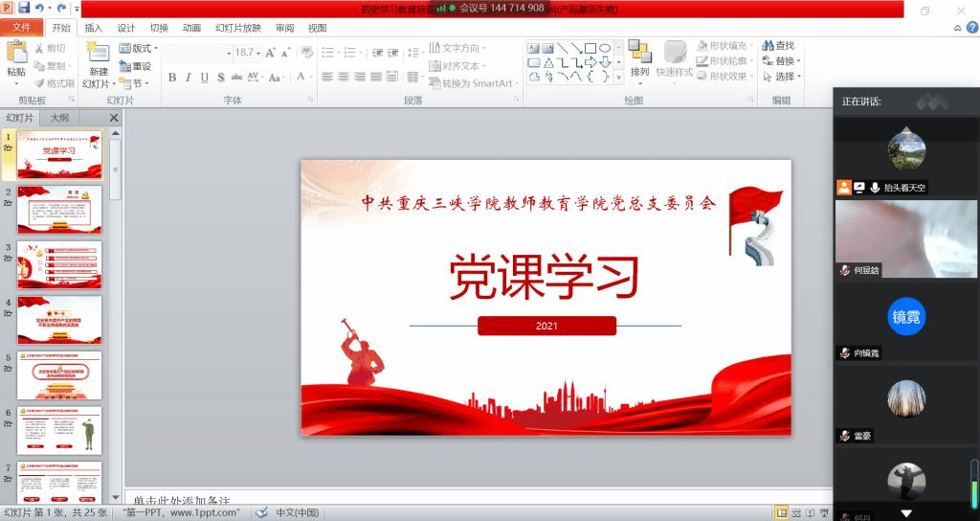
Task: Click the Find (查找) binoculars icon
Action: [769, 46]
